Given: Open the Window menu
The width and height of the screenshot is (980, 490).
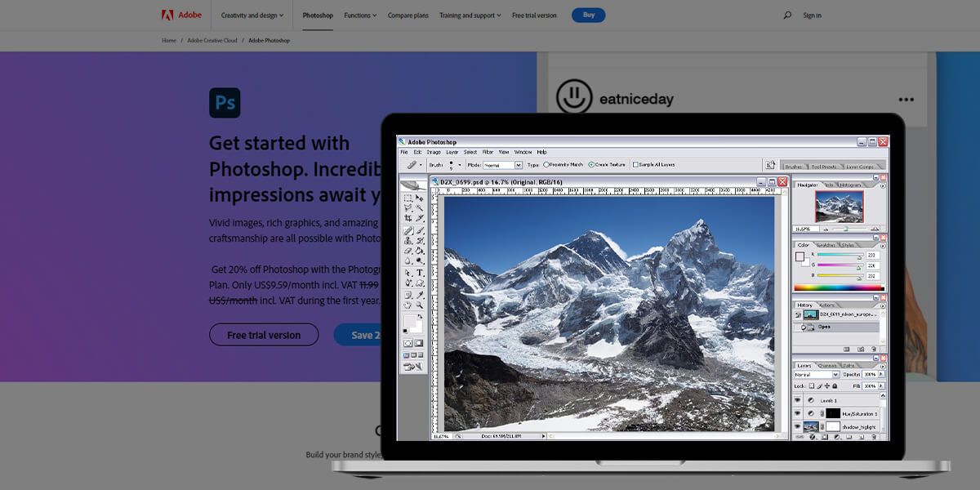Looking at the screenshot, I should 523,152.
